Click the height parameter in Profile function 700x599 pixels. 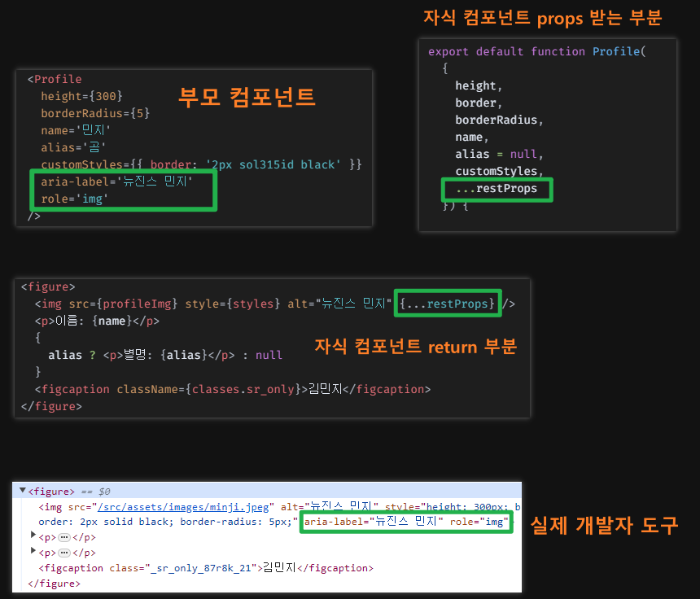(479, 85)
